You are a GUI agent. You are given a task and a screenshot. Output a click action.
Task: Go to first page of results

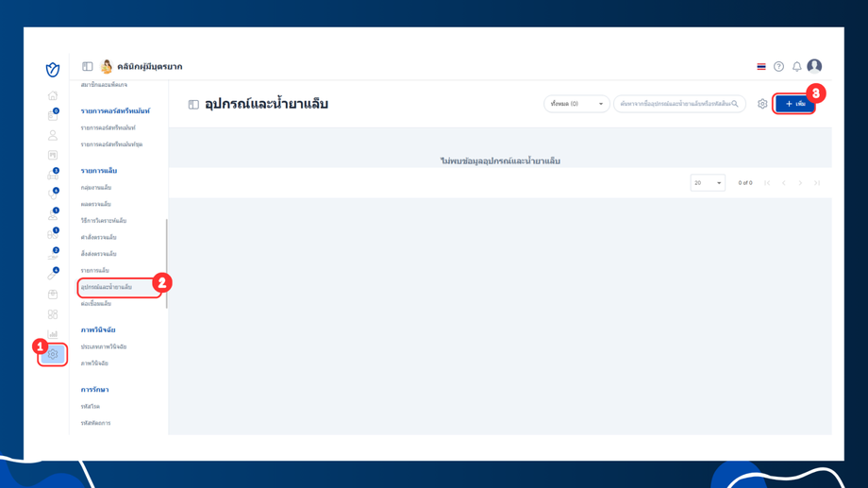click(767, 183)
